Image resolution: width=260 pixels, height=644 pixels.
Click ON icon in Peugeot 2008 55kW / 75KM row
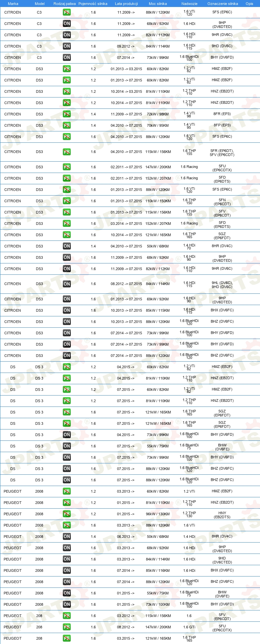67,593
